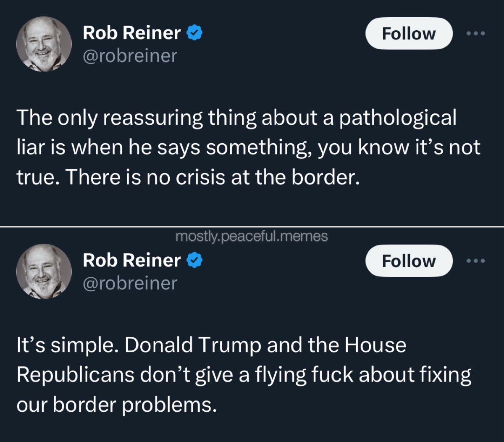Follow Rob Reiner from the second tweet

tap(408, 261)
